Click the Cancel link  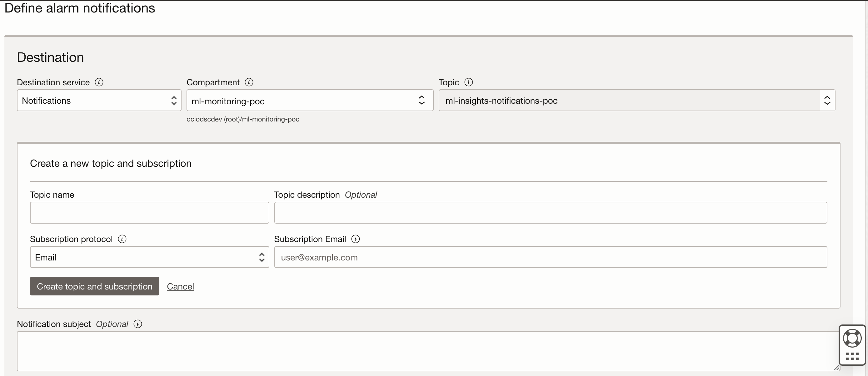pos(180,286)
